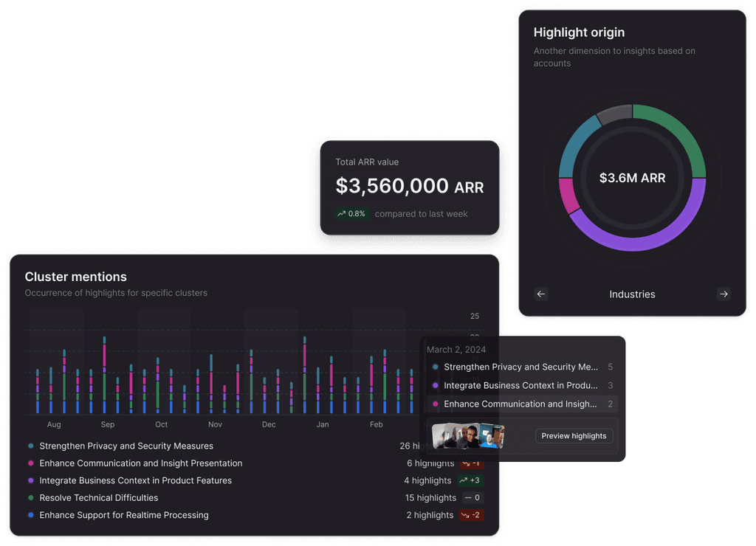Click the +3 upward trend indicator
Image resolution: width=756 pixels, height=546 pixels.
(x=471, y=480)
